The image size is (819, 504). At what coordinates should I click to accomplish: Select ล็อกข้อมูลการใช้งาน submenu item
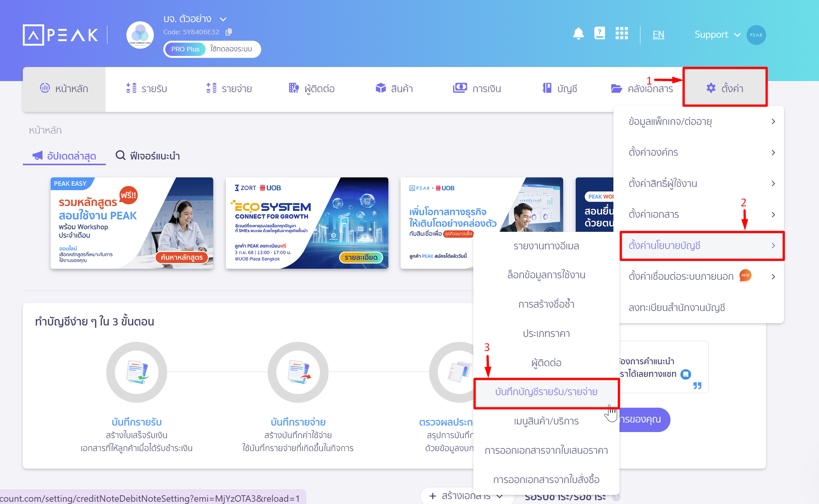point(546,275)
